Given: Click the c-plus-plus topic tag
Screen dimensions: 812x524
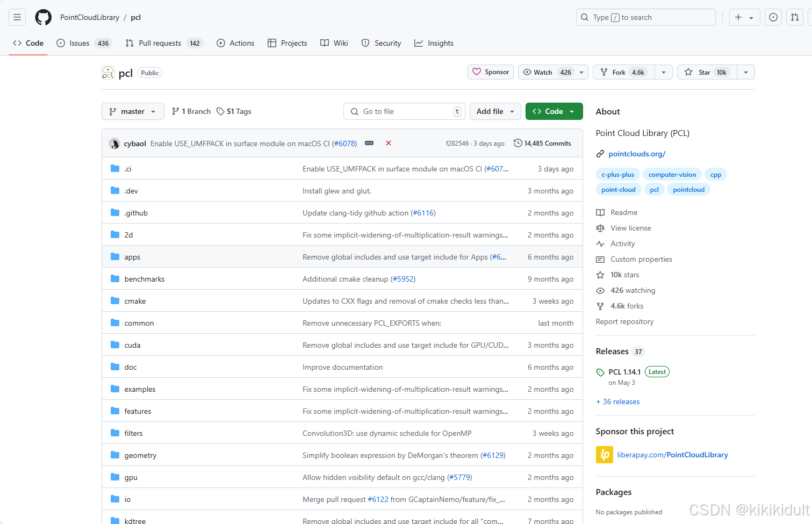Looking at the screenshot, I should [617, 175].
